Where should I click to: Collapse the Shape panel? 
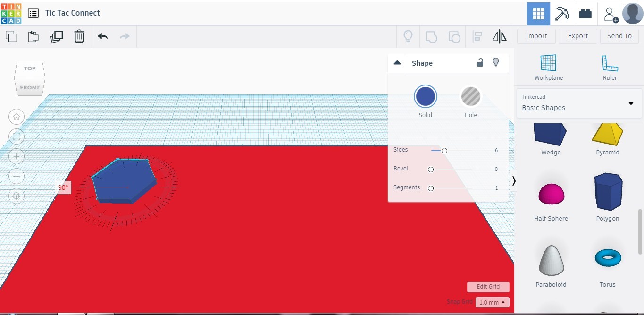(x=397, y=62)
